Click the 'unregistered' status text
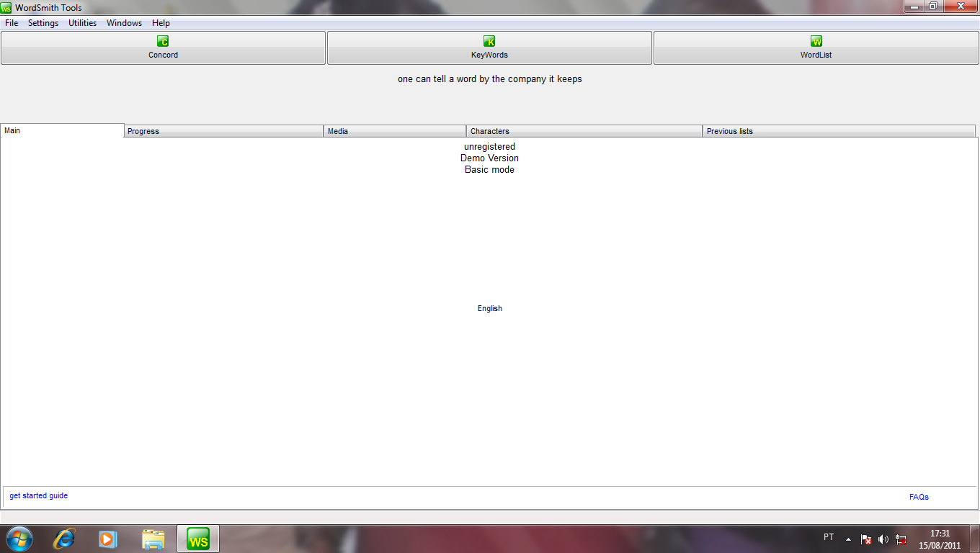Viewport: 980px width, 553px height. click(x=489, y=146)
